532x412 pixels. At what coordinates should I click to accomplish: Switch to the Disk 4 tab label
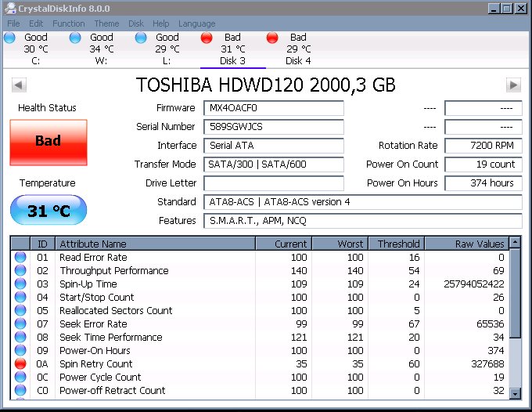[x=298, y=61]
